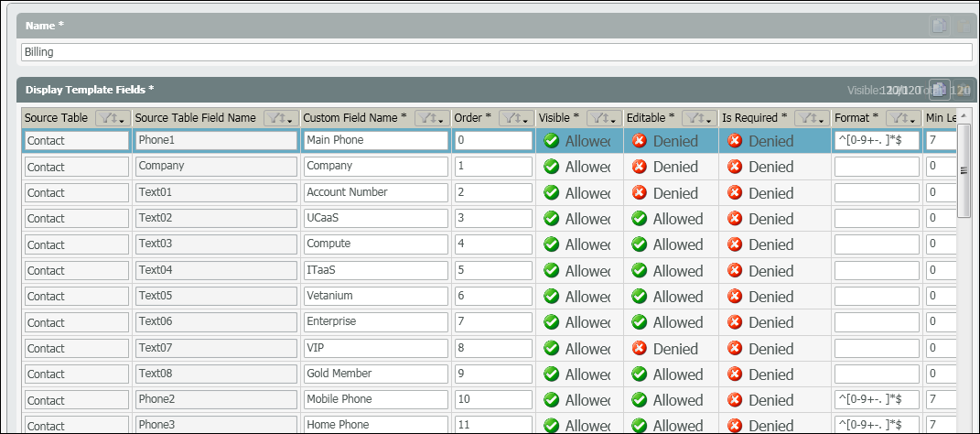Viewport: 980px width, 434px height.
Task: Click paste icon in Name header
Action: click(963, 26)
